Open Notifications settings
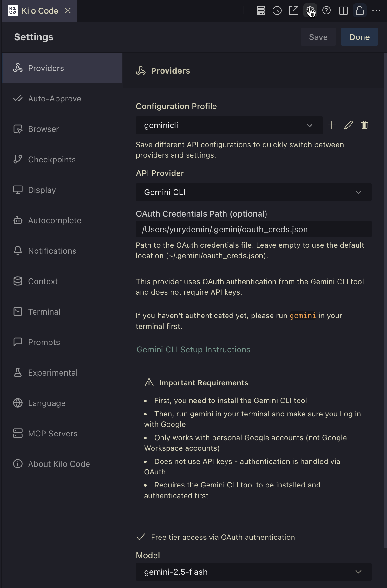Screen dimensions: 387x588 pos(62,251)
